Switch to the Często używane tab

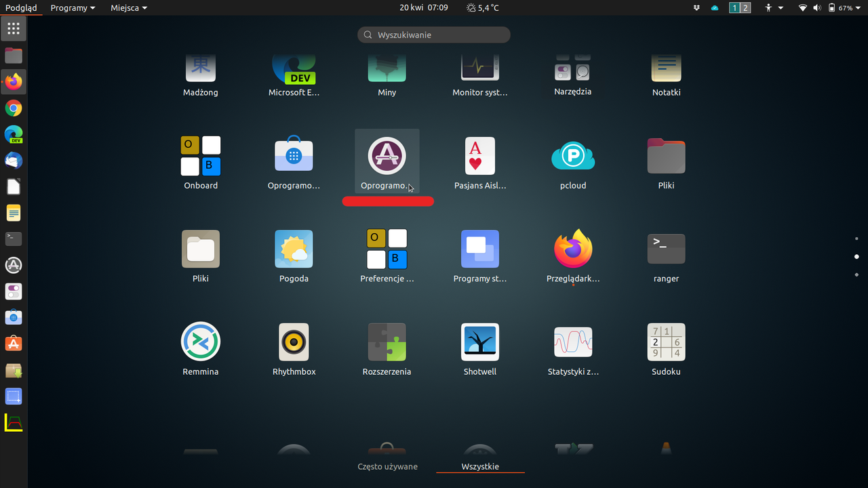pos(388,466)
